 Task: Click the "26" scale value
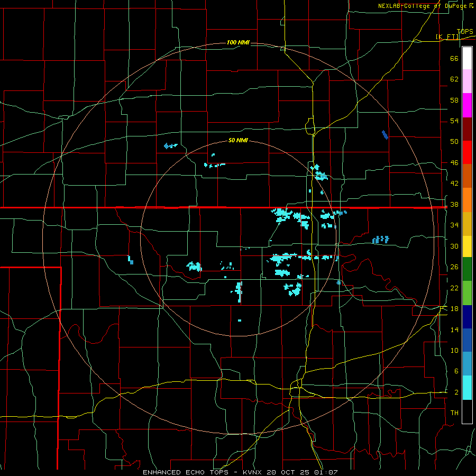[454, 267]
